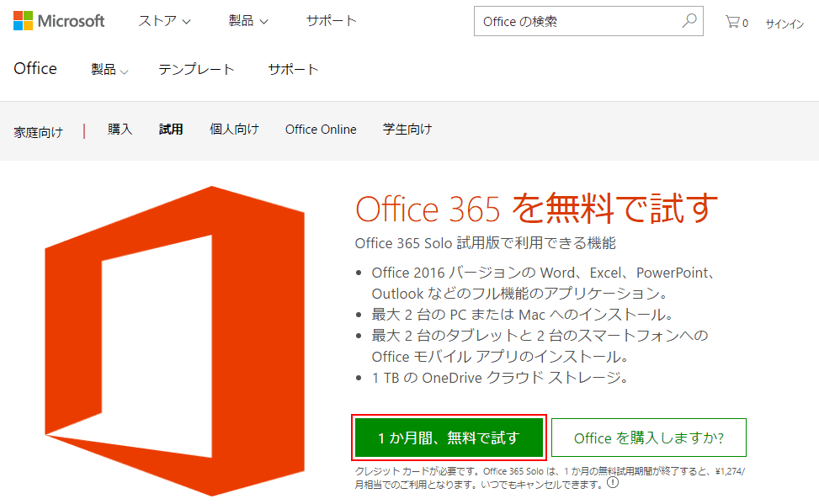Click Office を購入しますか? button
The image size is (819, 504).
click(x=649, y=438)
